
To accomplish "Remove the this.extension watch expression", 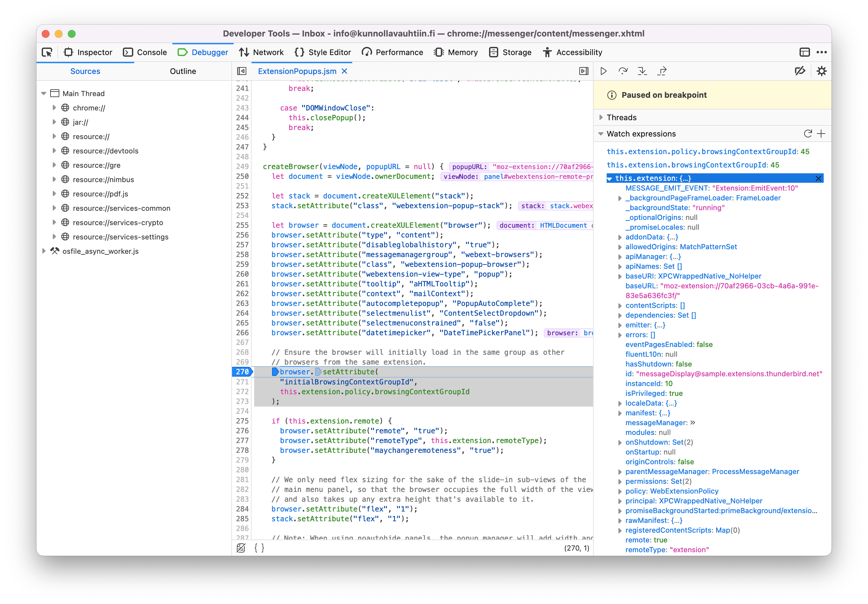I will point(818,179).
